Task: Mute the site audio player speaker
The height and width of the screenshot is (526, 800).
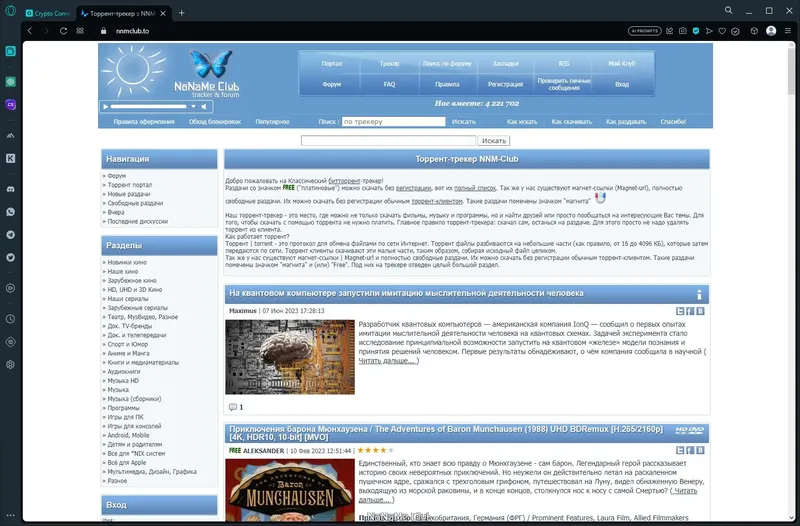Action: pos(204,107)
